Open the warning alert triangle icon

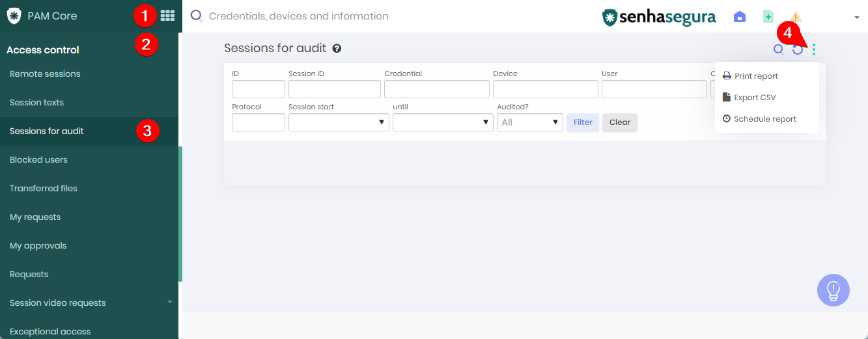[796, 18]
